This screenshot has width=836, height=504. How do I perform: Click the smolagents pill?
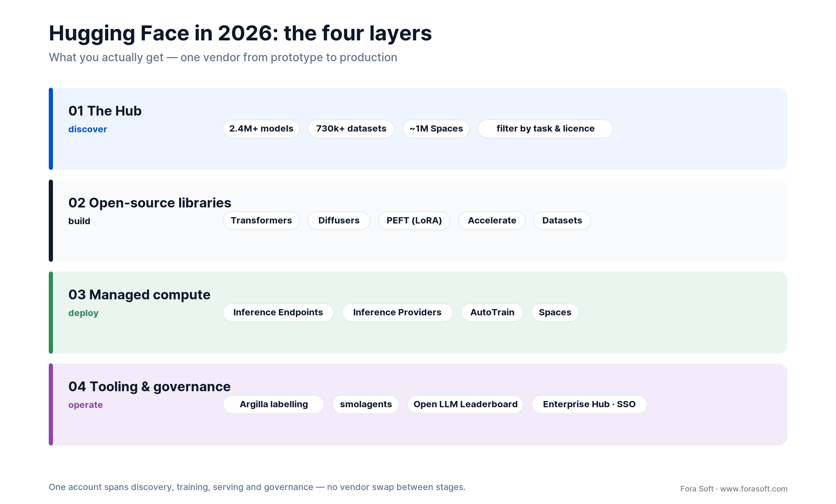click(366, 404)
